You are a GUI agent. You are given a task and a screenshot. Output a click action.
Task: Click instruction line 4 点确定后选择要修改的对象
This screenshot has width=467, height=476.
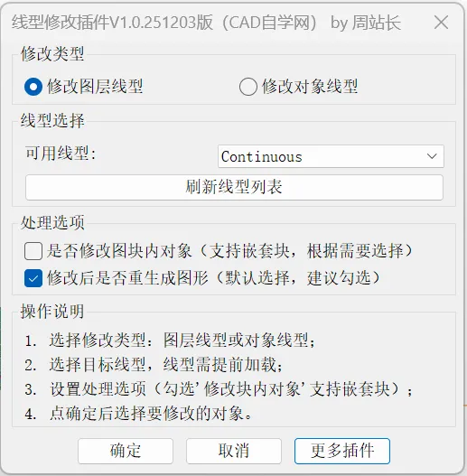click(x=139, y=414)
